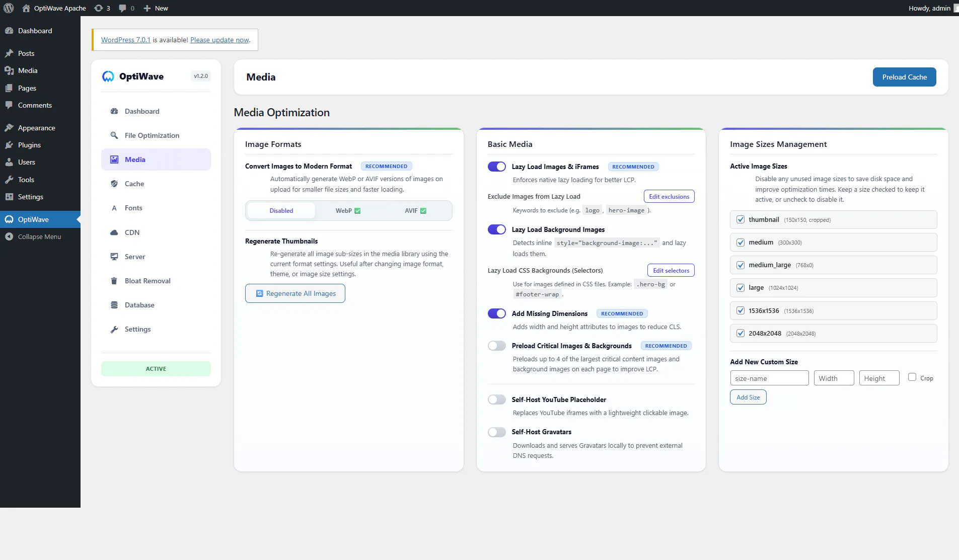The image size is (959, 560).
Task: Enable the Self-Host Gravatars toggle
Action: click(x=497, y=432)
